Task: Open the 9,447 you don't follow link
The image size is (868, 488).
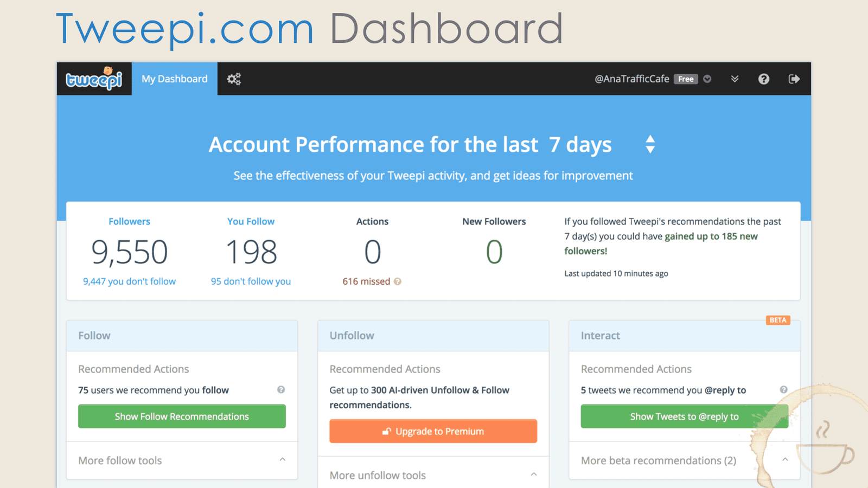Action: click(x=129, y=281)
